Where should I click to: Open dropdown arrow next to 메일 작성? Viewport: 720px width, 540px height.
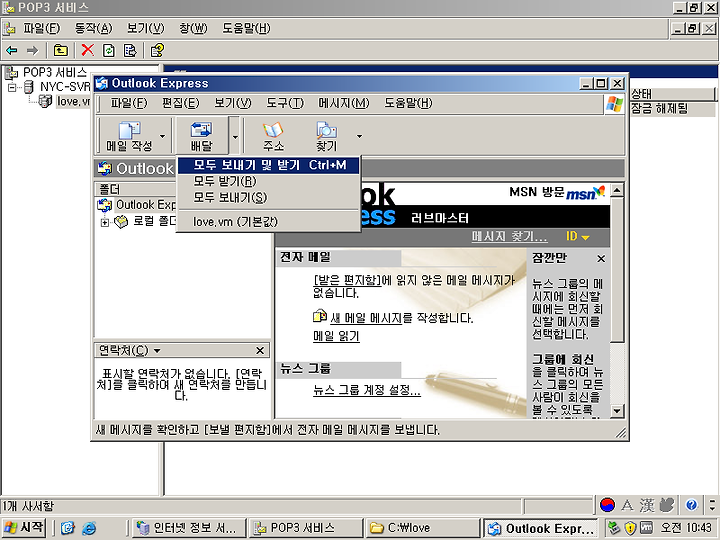(162, 136)
